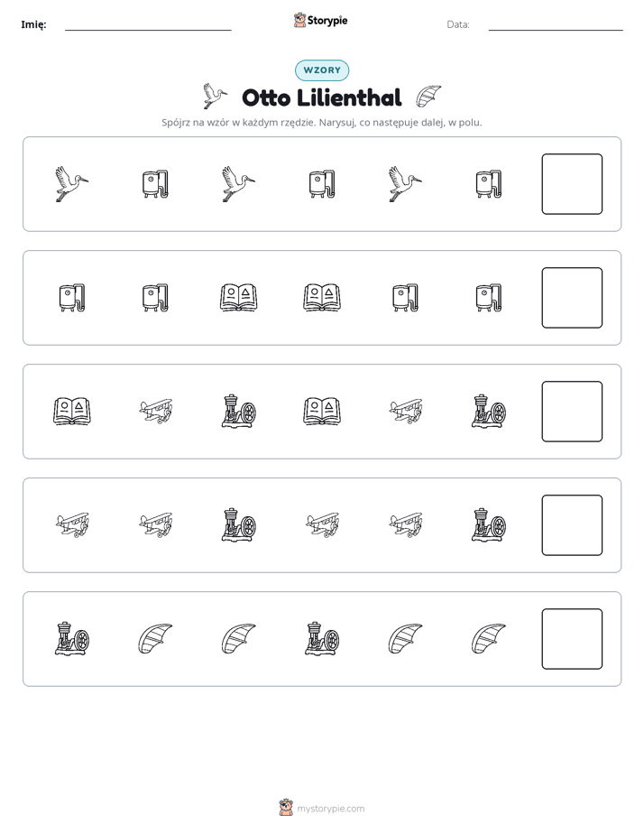The image size is (644, 834).
Task: Select the last boiler tank in row one
Action: pyautogui.click(x=489, y=184)
